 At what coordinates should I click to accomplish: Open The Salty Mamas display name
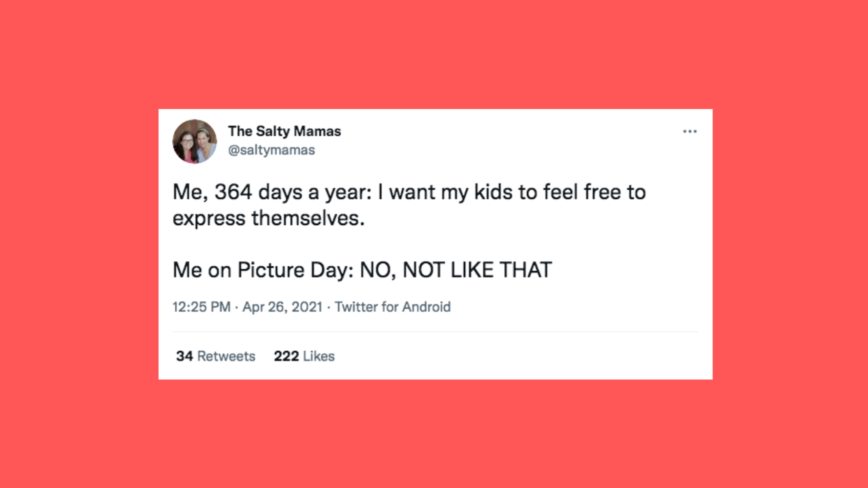[284, 131]
